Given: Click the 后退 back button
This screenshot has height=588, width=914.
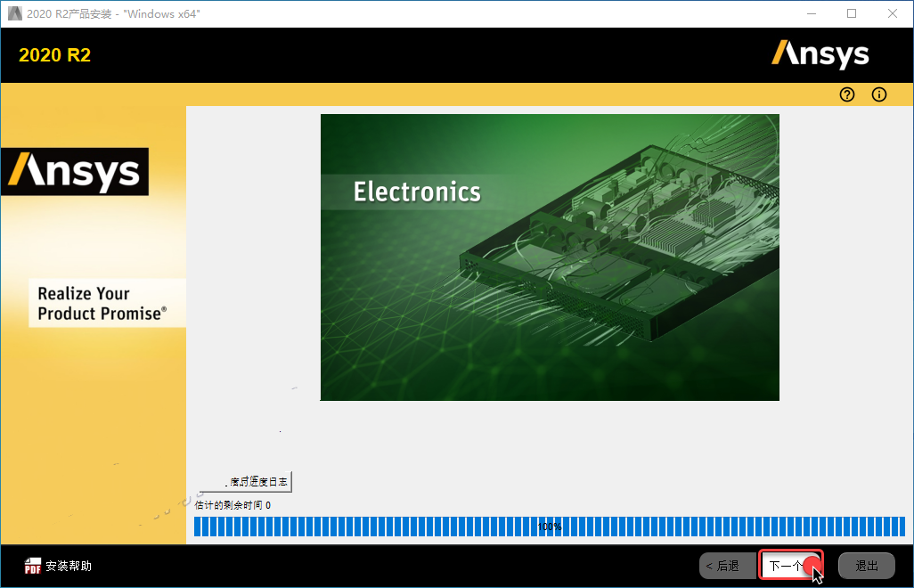Looking at the screenshot, I should [728, 566].
